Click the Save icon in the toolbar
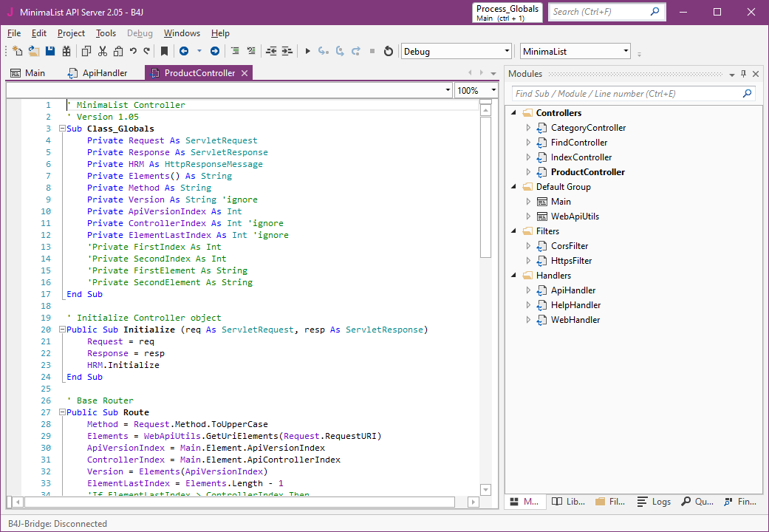Screen dimensions: 769x532 coord(50,51)
